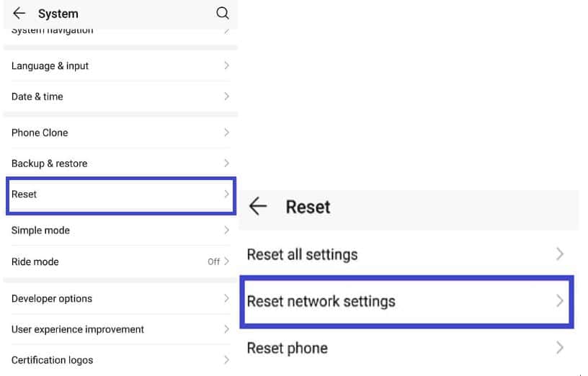Expand Phone Clone chevron
Image resolution: width=588 pixels, height=376 pixels.
(226, 133)
